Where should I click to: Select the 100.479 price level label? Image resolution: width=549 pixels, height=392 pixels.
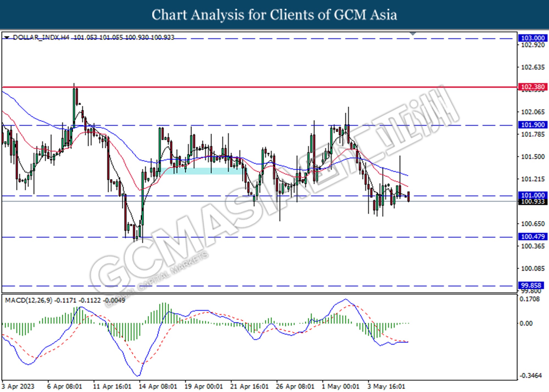533,237
